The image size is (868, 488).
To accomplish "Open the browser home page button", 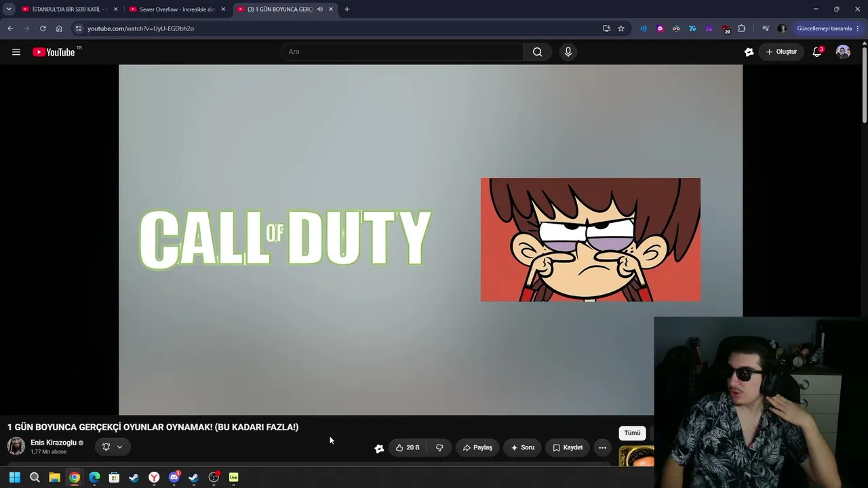I will 59,28.
